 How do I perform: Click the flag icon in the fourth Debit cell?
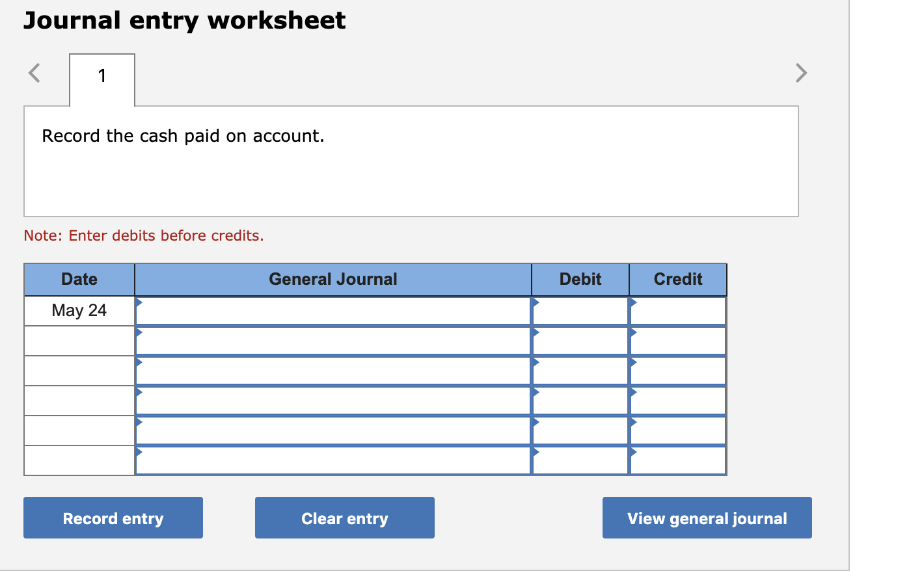click(x=535, y=393)
